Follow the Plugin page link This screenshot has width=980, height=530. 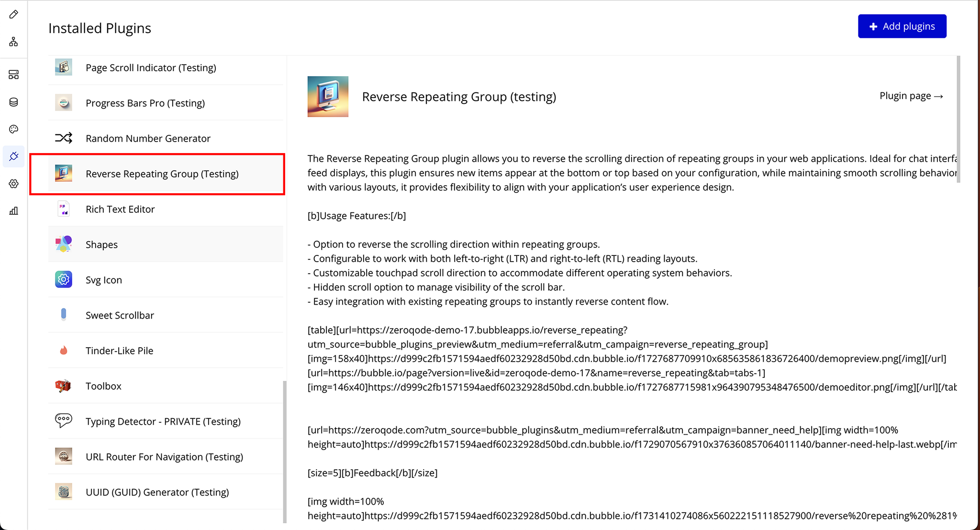coord(911,96)
